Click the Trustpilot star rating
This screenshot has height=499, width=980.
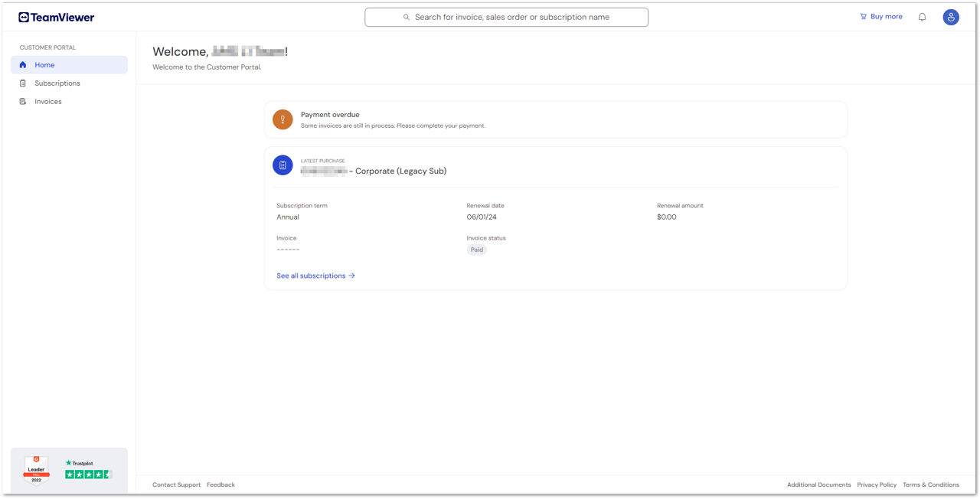pos(88,475)
